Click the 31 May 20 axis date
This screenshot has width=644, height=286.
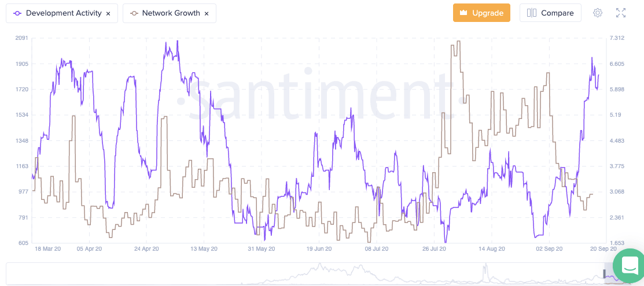pyautogui.click(x=260, y=249)
